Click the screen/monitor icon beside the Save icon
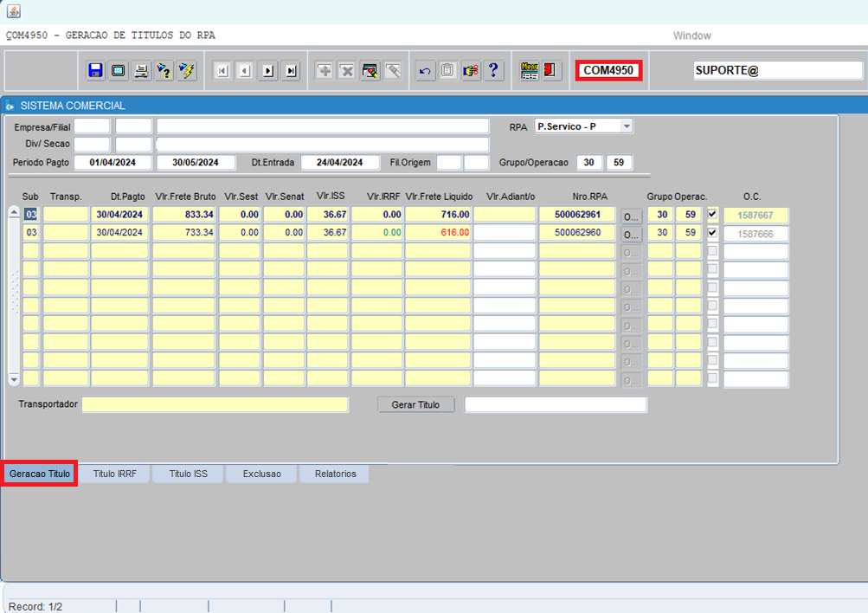The width and height of the screenshot is (868, 613). pos(118,71)
